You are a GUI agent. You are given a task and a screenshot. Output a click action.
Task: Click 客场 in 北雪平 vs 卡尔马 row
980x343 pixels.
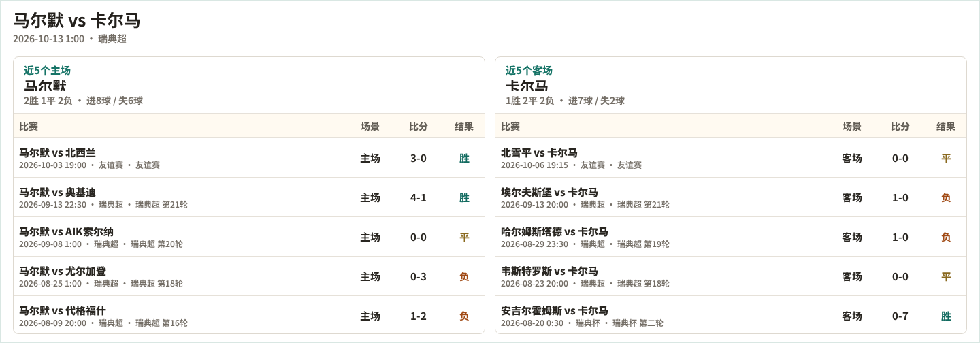click(852, 158)
